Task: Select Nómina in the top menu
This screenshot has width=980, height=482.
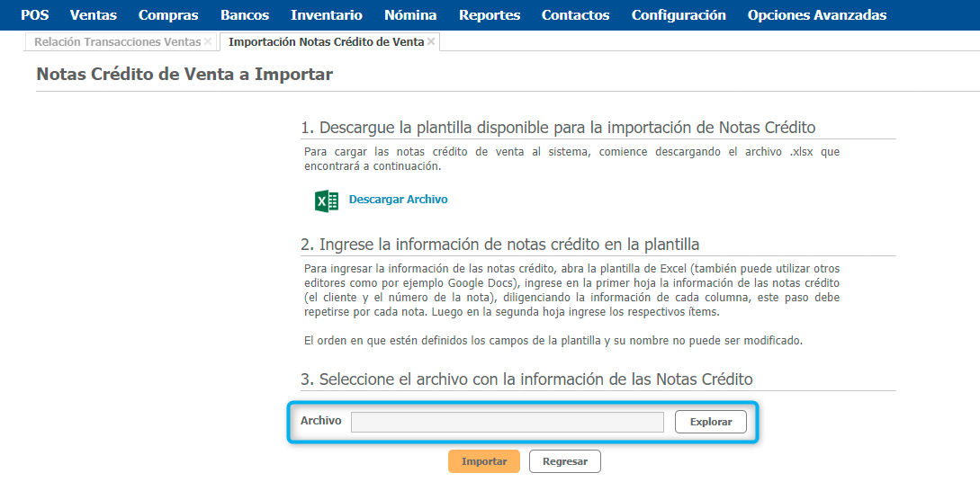Action: 410,15
